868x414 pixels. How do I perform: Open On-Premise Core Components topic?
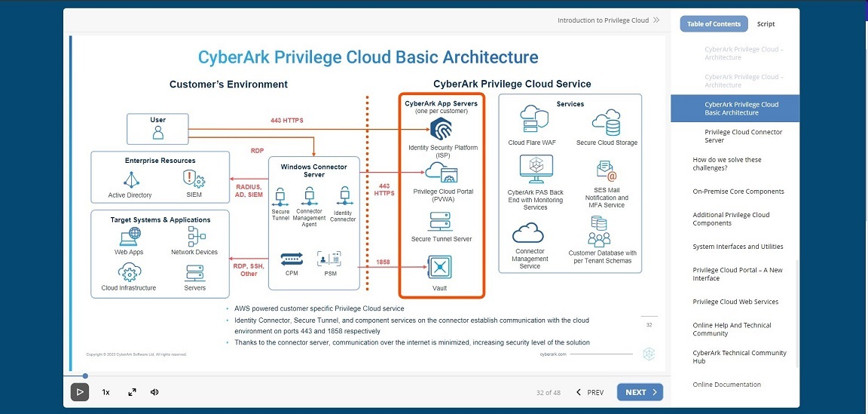click(738, 192)
